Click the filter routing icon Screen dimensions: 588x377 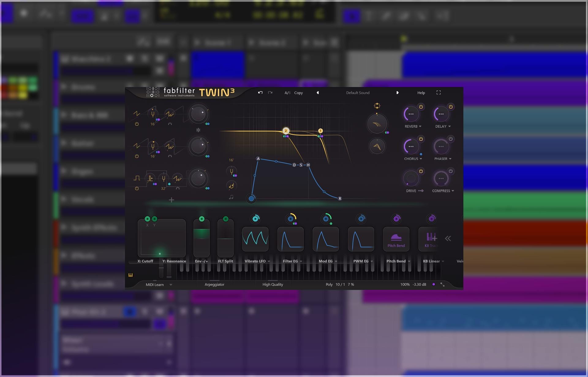point(377,106)
